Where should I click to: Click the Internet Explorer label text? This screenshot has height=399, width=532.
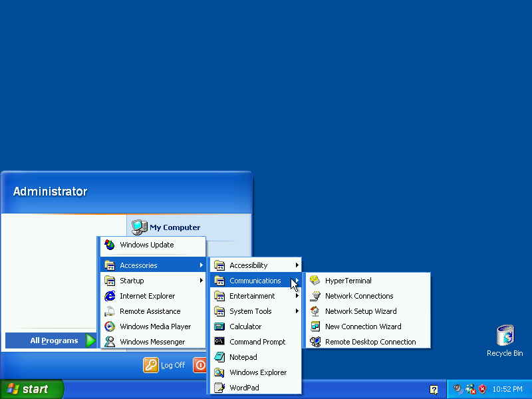(147, 296)
